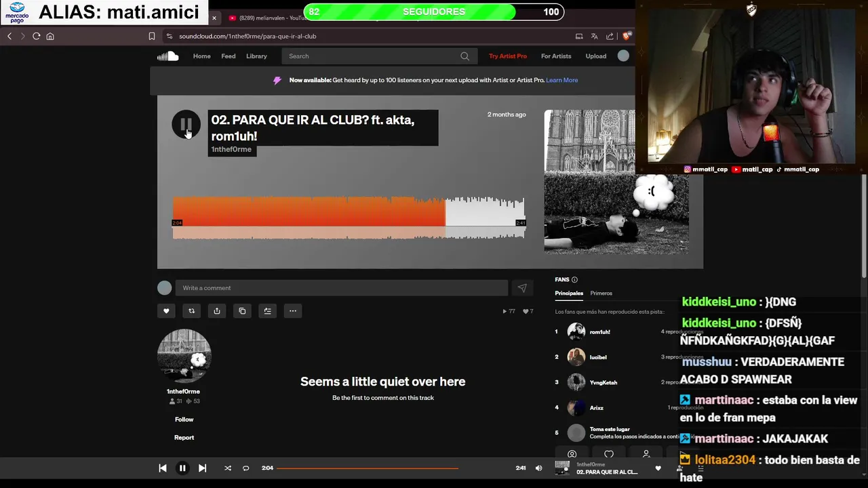Open the cast/screen icon in the address bar
The image size is (868, 488).
579,36
